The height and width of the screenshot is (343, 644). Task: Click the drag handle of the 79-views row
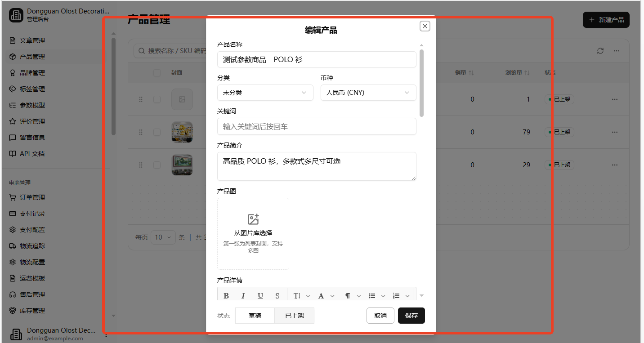pos(141,132)
